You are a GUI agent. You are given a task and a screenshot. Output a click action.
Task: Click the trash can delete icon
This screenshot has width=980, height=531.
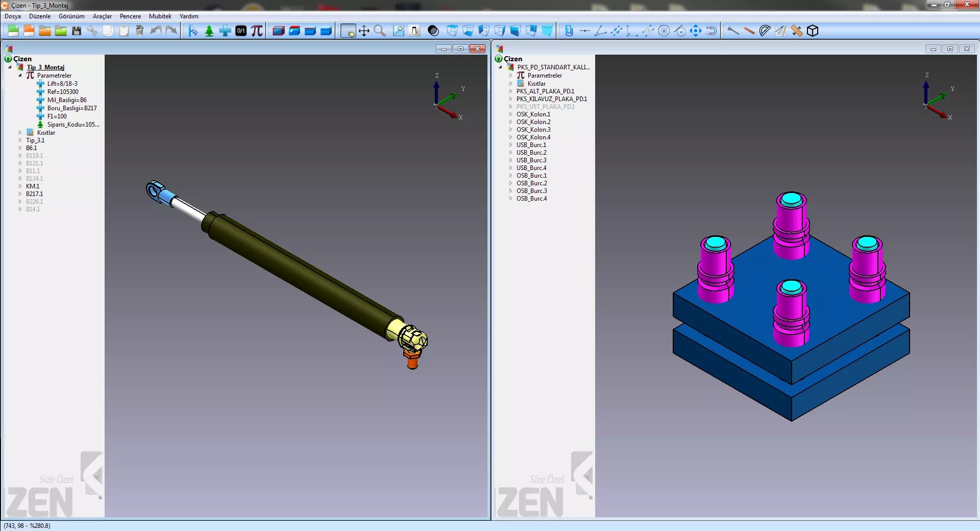pos(139,31)
